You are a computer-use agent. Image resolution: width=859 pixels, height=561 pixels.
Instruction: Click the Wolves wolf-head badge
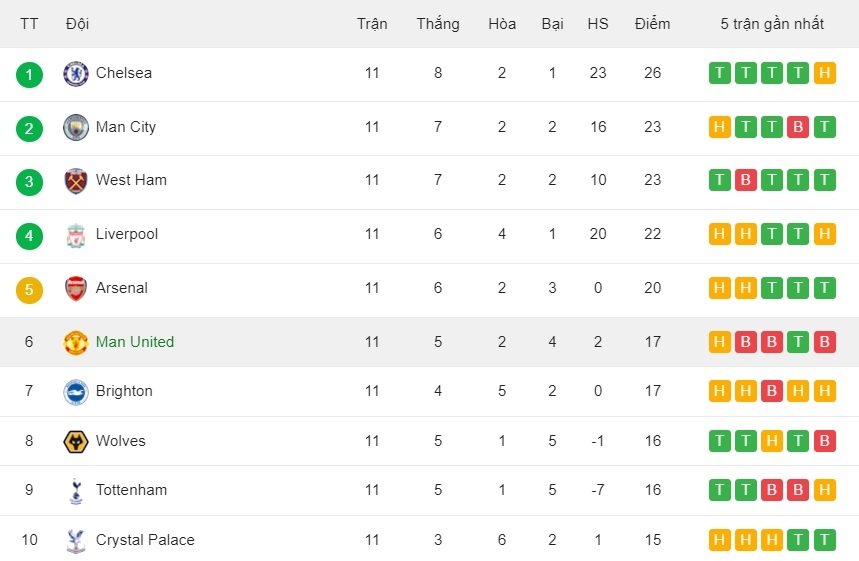click(76, 442)
